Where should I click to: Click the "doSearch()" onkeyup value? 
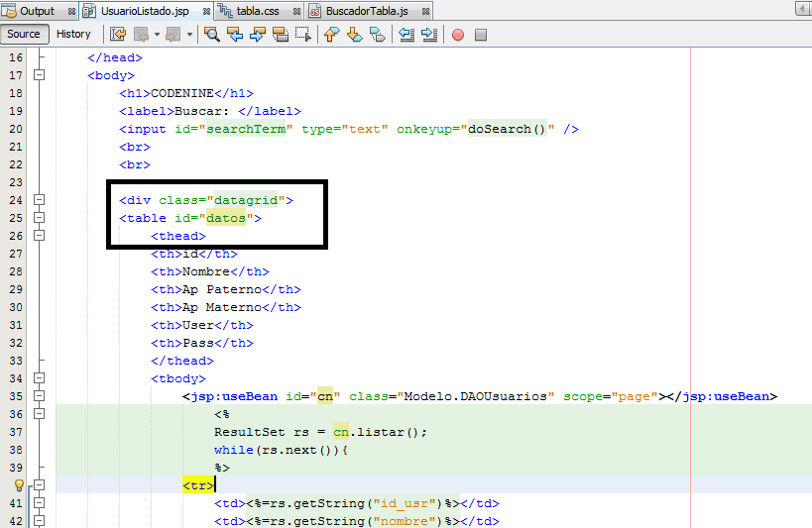(507, 129)
